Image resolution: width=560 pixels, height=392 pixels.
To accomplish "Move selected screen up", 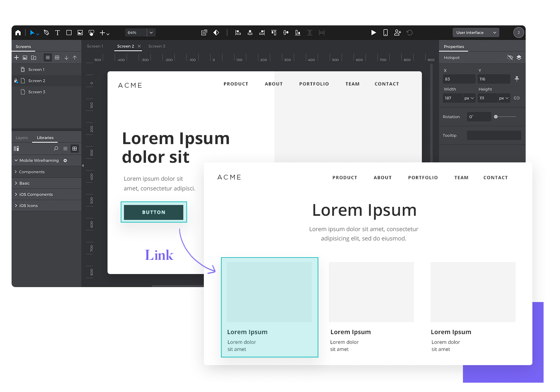I will click(75, 57).
